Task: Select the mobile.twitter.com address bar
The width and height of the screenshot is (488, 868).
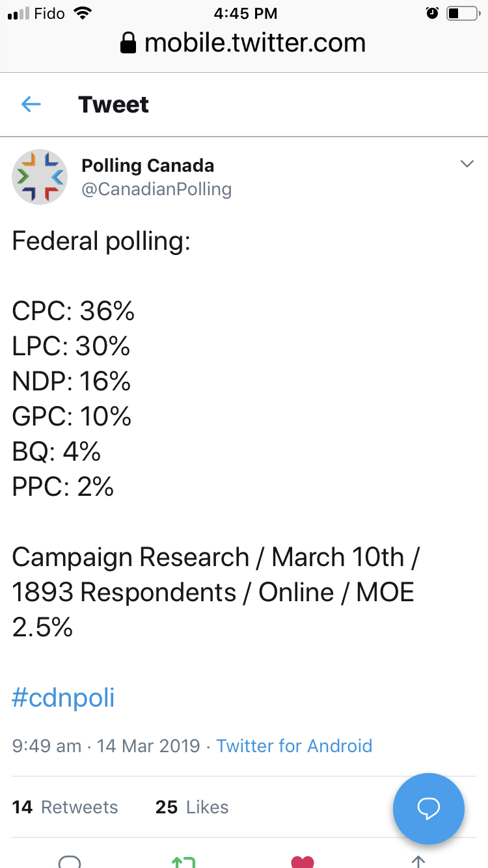Action: click(x=244, y=44)
